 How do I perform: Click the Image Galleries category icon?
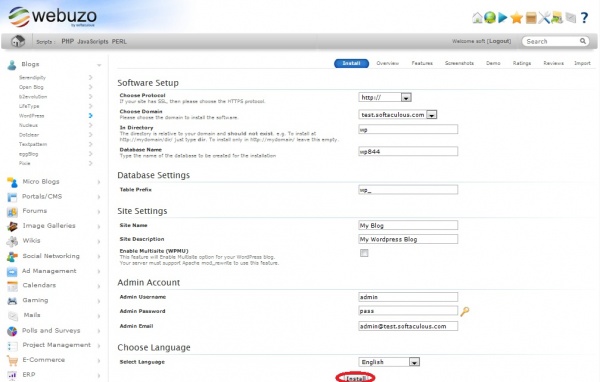pyautogui.click(x=12, y=226)
